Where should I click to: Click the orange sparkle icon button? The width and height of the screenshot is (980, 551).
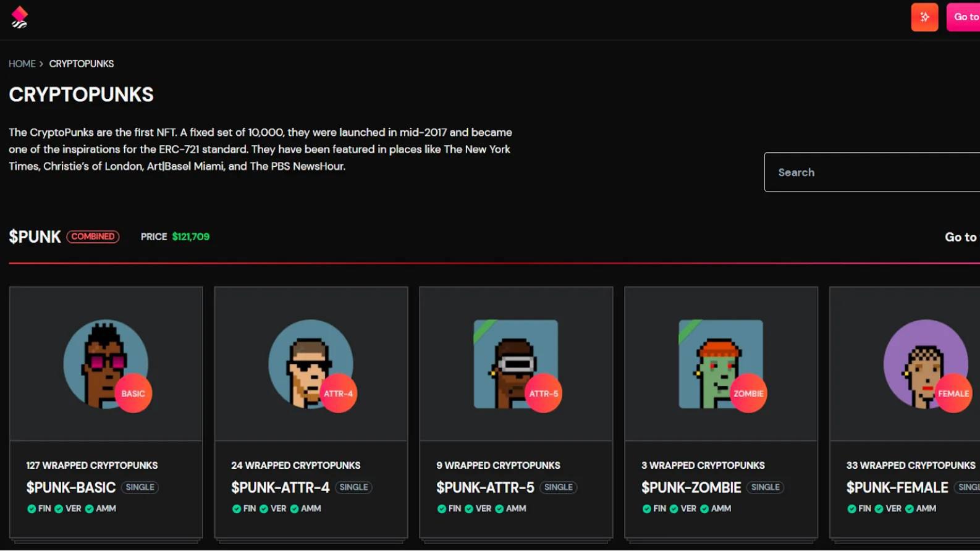click(924, 17)
